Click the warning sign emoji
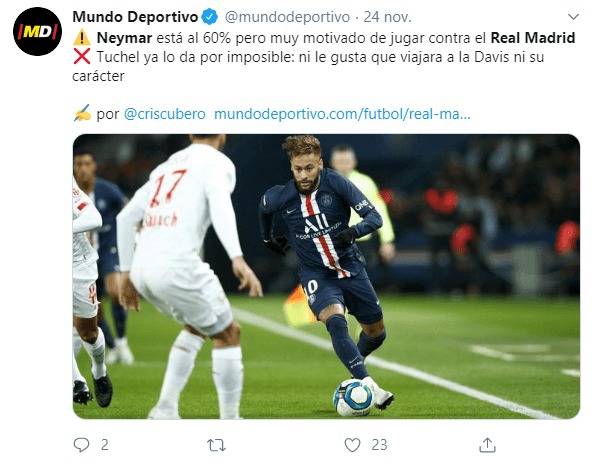This screenshot has height=462, width=596. click(82, 38)
